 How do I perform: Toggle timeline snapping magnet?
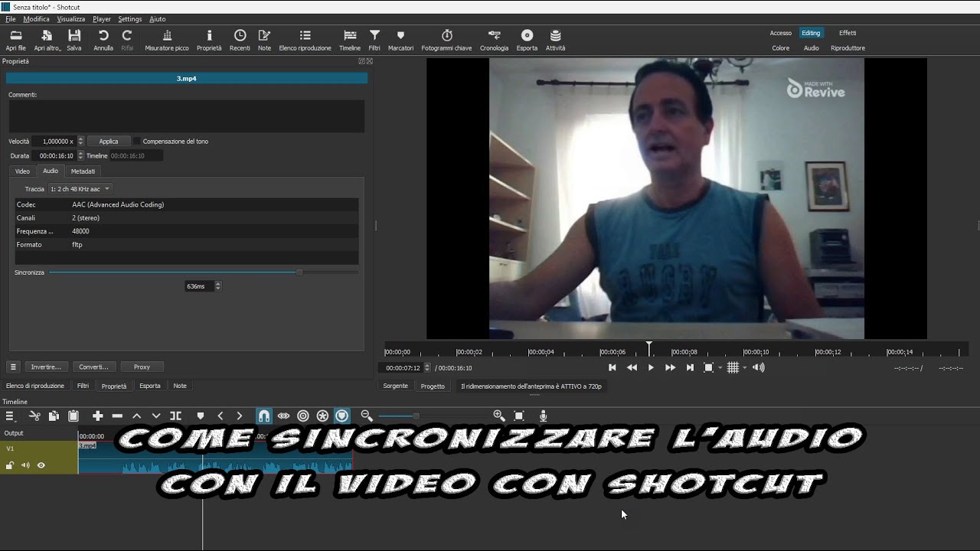click(x=263, y=416)
